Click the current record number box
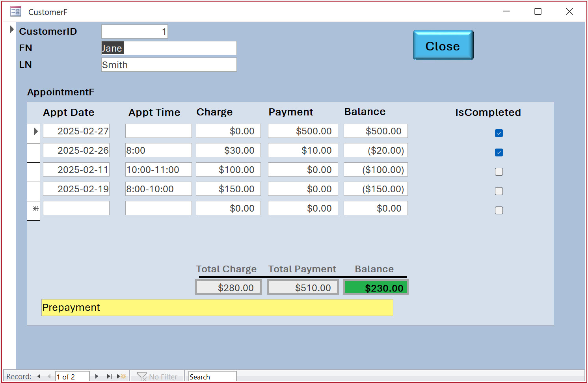This screenshot has height=383, width=588. (x=72, y=377)
